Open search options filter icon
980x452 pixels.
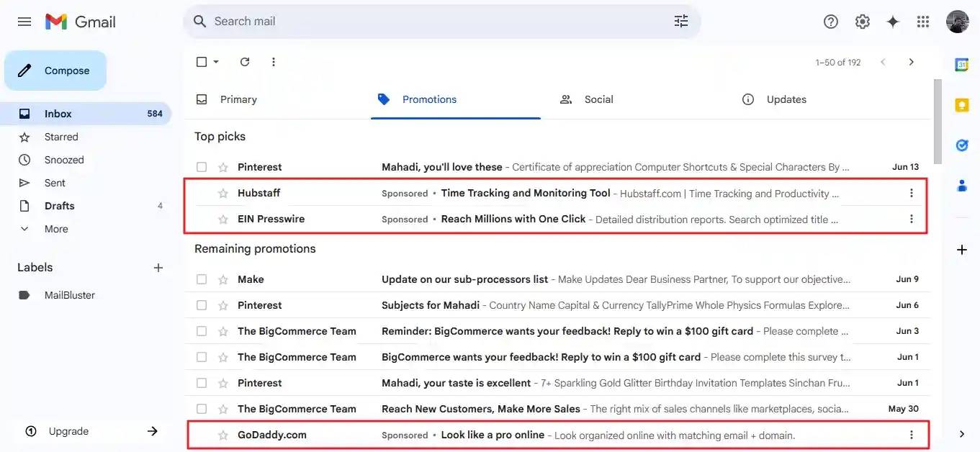[x=681, y=22]
